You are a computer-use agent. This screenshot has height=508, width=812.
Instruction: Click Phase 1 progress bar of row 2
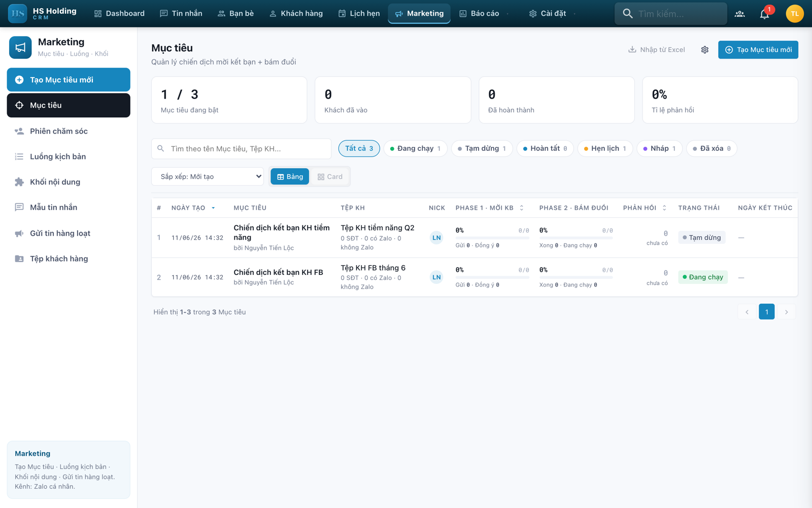492,277
